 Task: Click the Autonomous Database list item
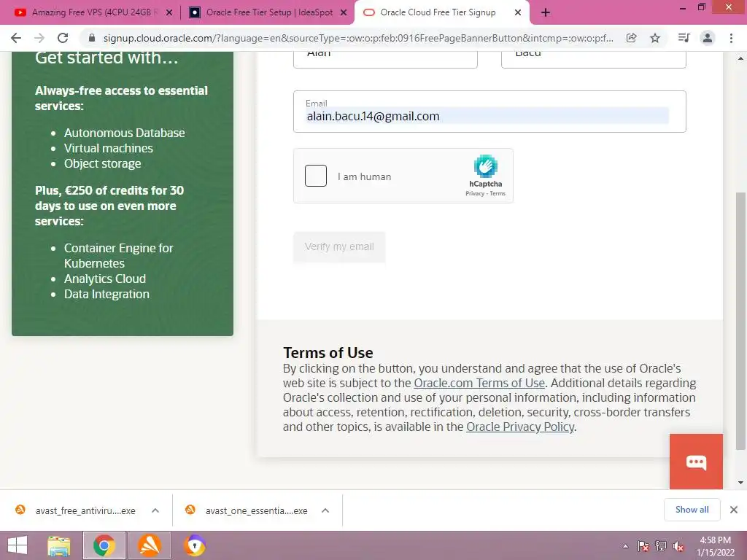(x=124, y=133)
